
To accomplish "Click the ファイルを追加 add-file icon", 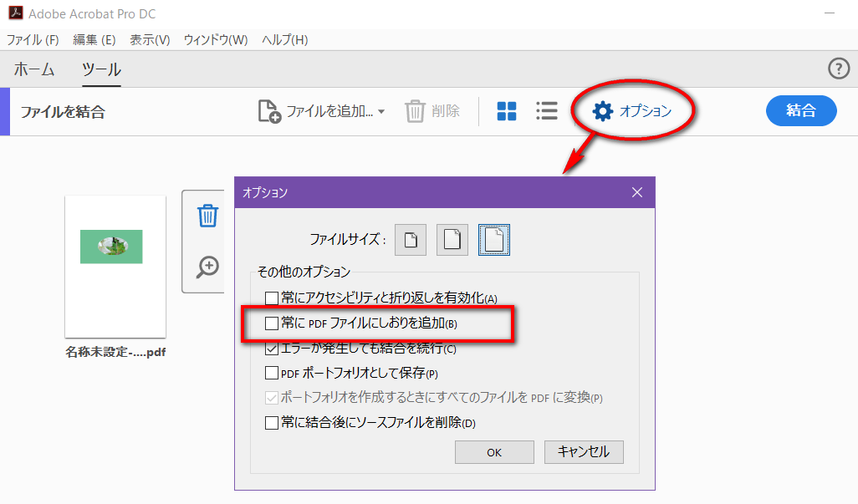I will tap(267, 110).
